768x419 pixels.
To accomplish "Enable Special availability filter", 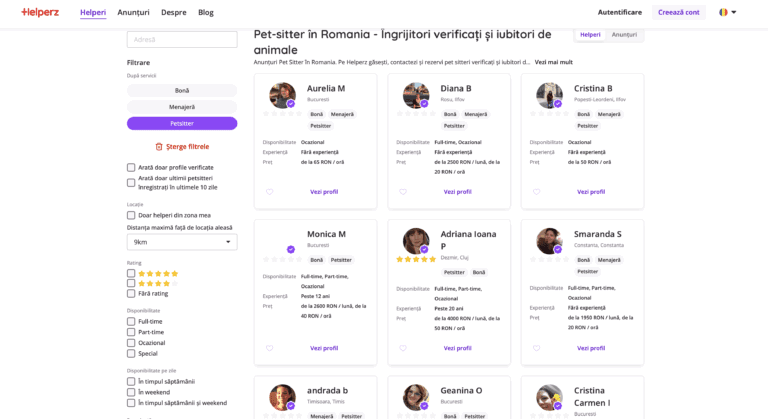I will (131, 353).
